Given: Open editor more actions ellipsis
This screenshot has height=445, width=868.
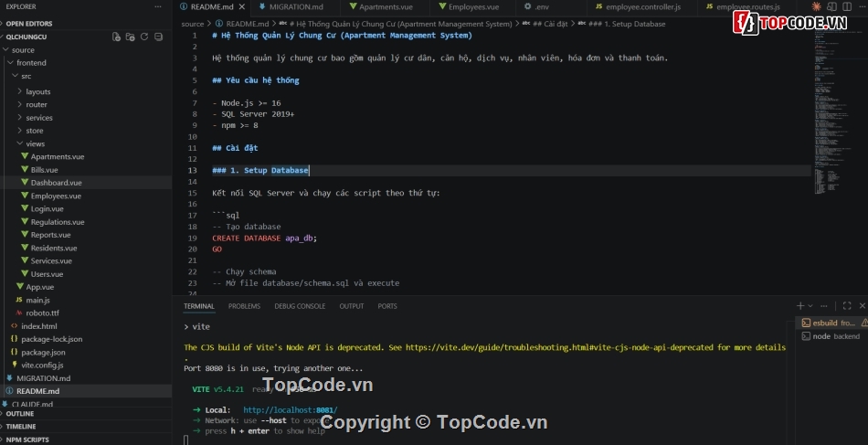Looking at the screenshot, I should click(862, 6).
